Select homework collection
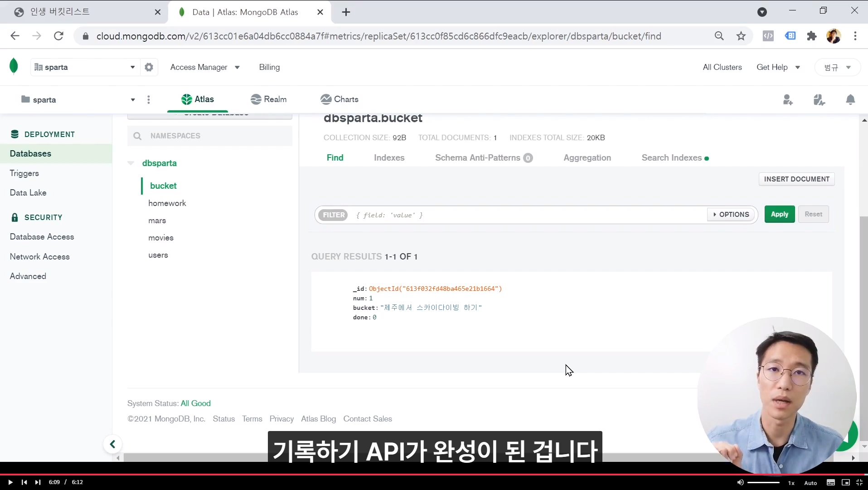Viewport: 868px width, 490px height. (x=167, y=203)
